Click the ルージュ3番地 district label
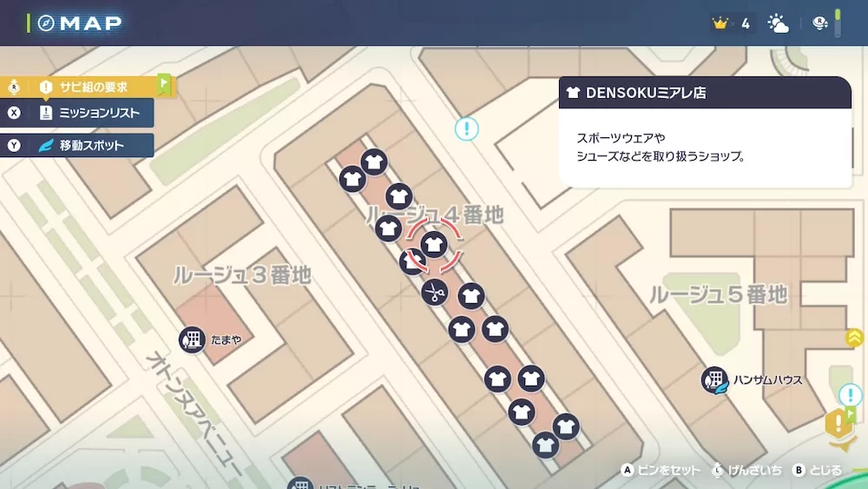The height and width of the screenshot is (489, 868). pyautogui.click(x=242, y=274)
